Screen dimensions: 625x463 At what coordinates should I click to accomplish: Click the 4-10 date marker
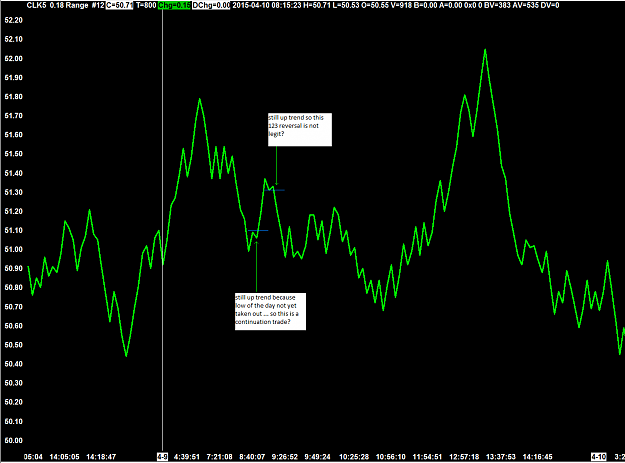599,457
